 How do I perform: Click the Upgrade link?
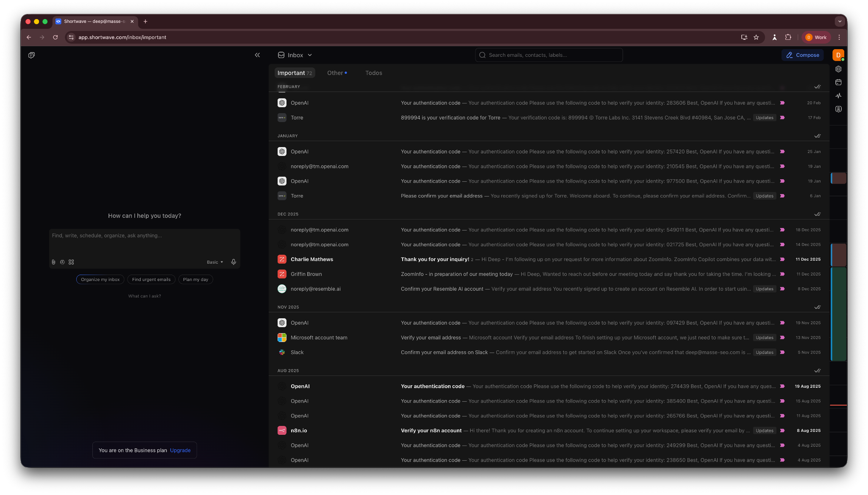click(180, 451)
